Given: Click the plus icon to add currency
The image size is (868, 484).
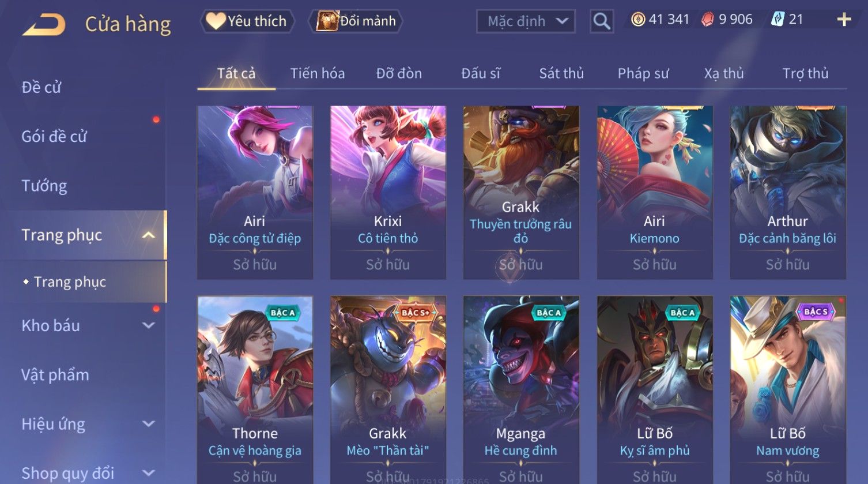Looking at the screenshot, I should pyautogui.click(x=844, y=20).
